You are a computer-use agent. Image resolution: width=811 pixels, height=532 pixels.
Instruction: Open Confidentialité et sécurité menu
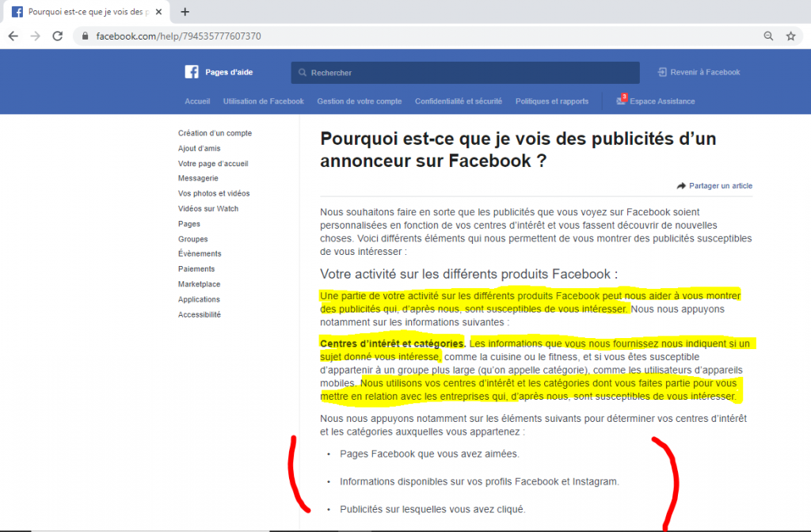(459, 101)
